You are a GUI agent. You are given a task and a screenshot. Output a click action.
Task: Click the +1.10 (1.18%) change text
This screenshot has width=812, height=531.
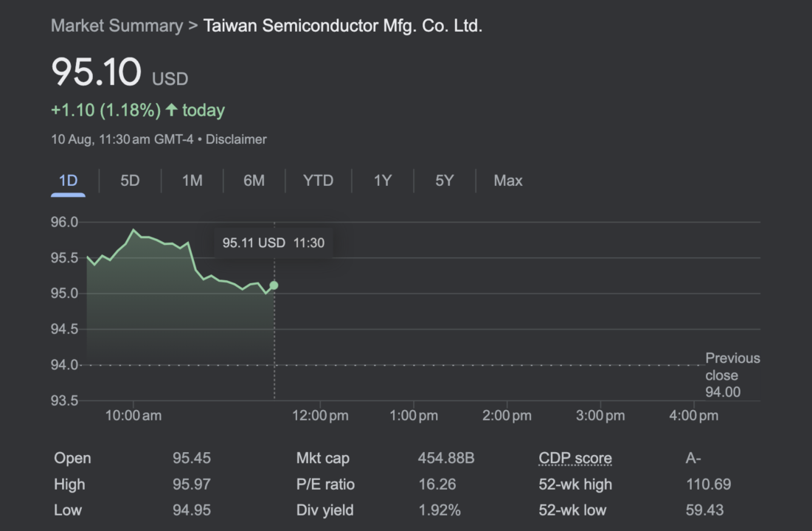[x=106, y=111]
